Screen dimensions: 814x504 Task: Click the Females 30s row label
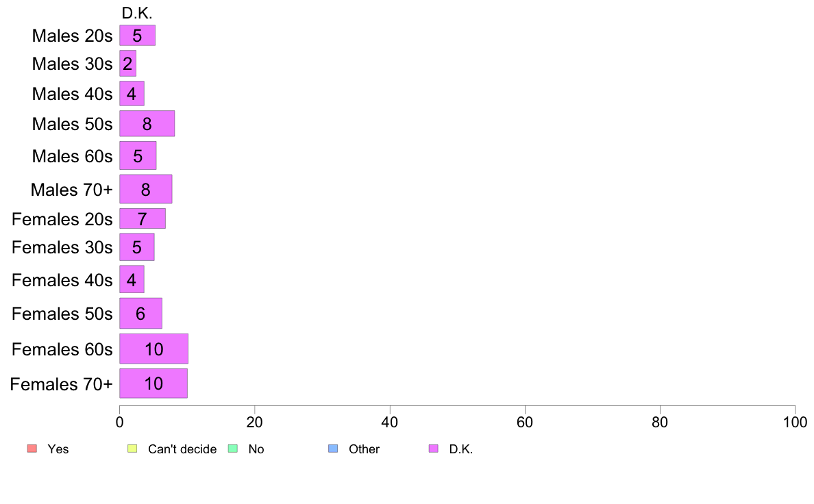pyautogui.click(x=62, y=247)
